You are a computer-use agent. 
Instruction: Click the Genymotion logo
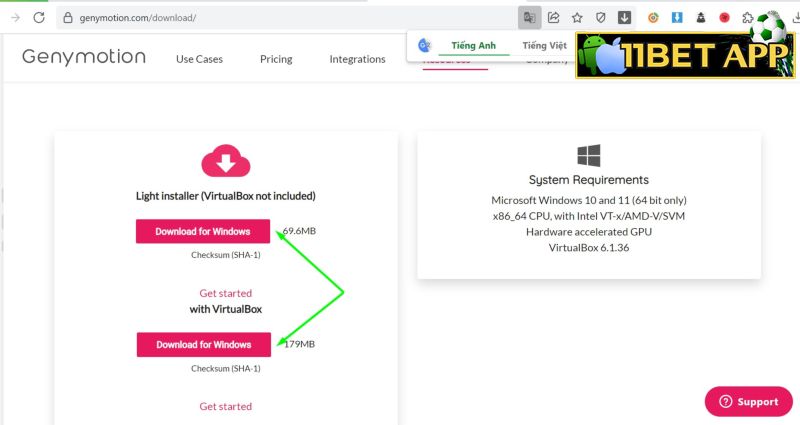coord(84,57)
